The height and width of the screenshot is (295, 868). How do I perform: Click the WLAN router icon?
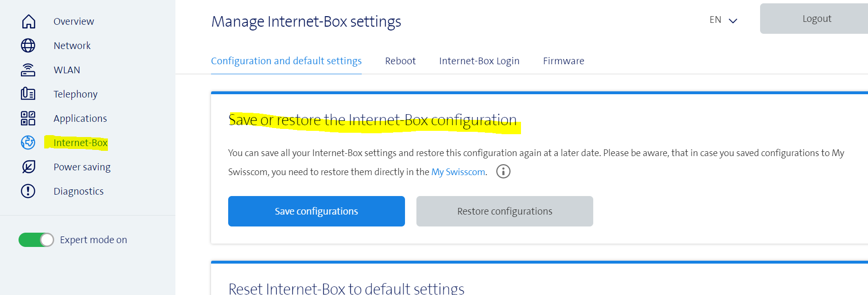click(x=28, y=70)
